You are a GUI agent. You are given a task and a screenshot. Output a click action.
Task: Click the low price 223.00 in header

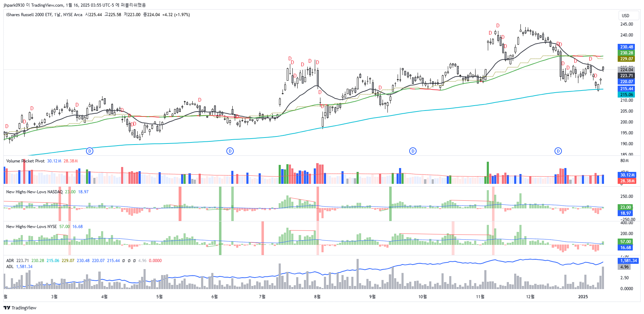tap(134, 15)
